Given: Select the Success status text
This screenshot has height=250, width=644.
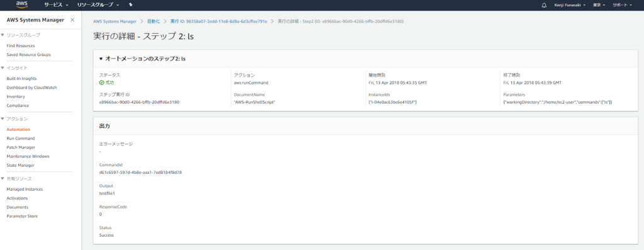Looking at the screenshot, I should (x=106, y=235).
